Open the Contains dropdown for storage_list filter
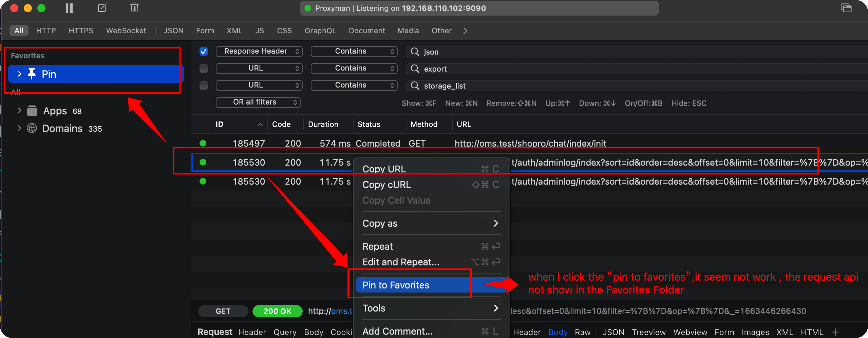 coord(354,85)
